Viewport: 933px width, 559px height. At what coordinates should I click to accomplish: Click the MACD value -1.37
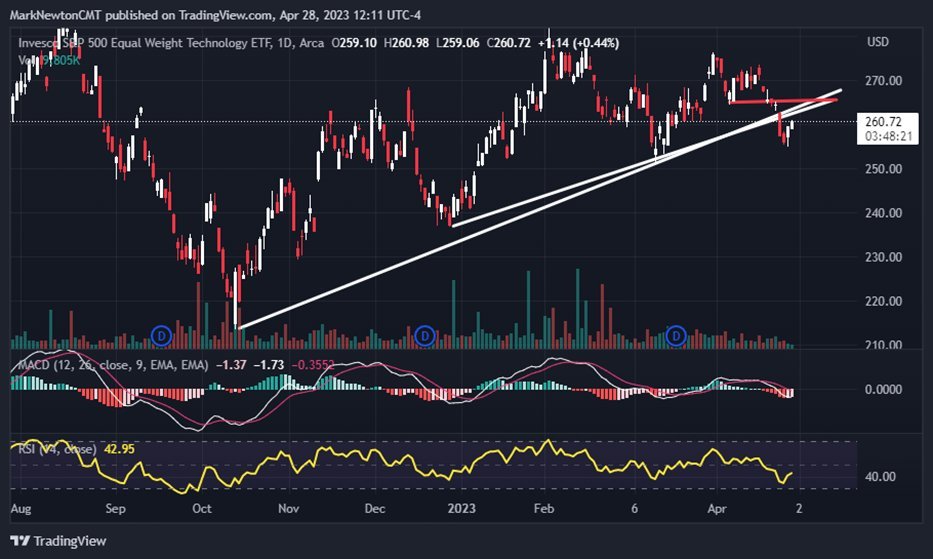(231, 365)
